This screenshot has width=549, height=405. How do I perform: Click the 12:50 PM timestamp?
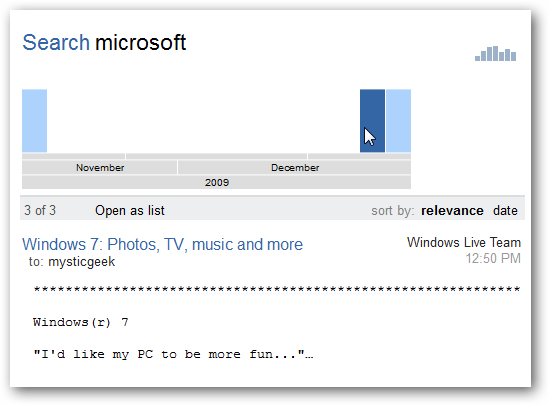pyautogui.click(x=493, y=259)
